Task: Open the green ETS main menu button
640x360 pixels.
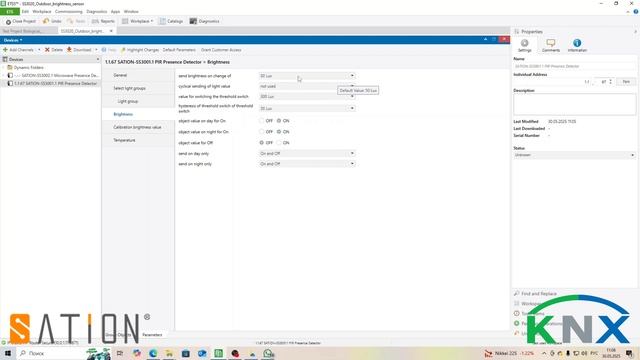Action: coord(10,11)
